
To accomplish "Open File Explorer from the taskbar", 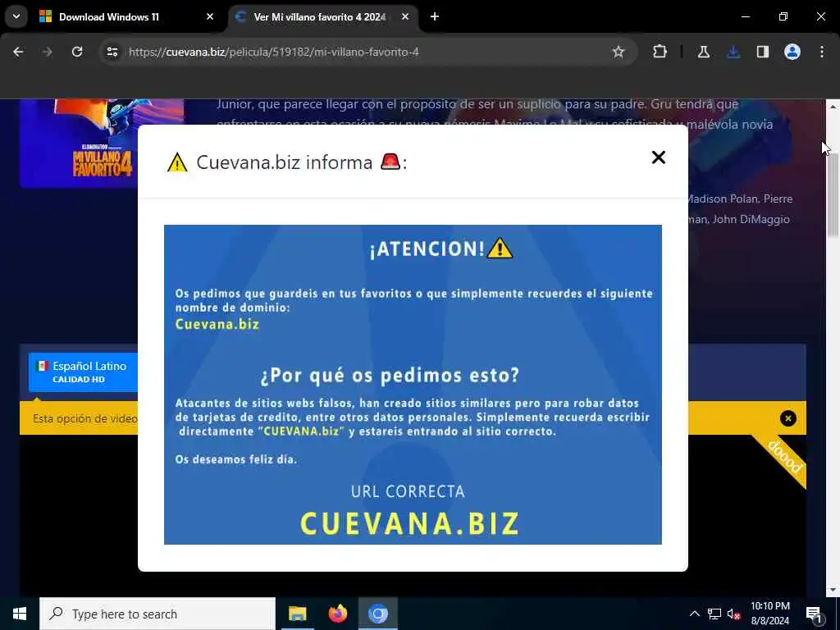I will (x=297, y=614).
